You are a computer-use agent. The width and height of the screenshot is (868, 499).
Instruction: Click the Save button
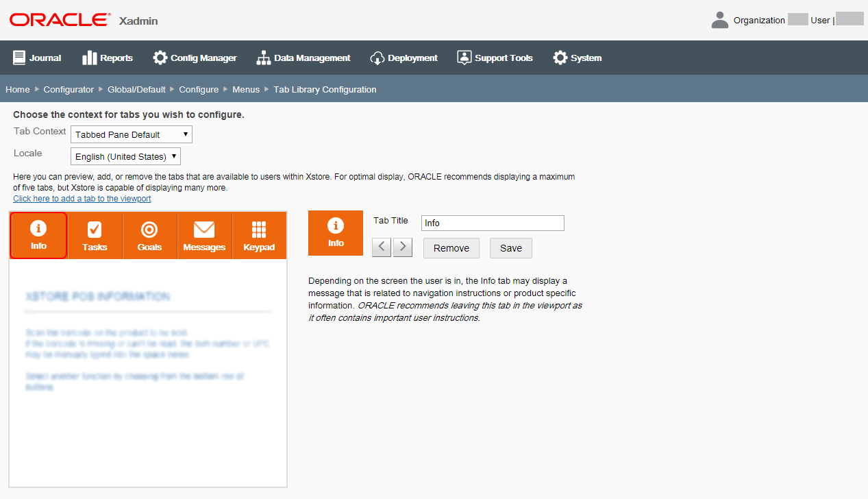511,248
